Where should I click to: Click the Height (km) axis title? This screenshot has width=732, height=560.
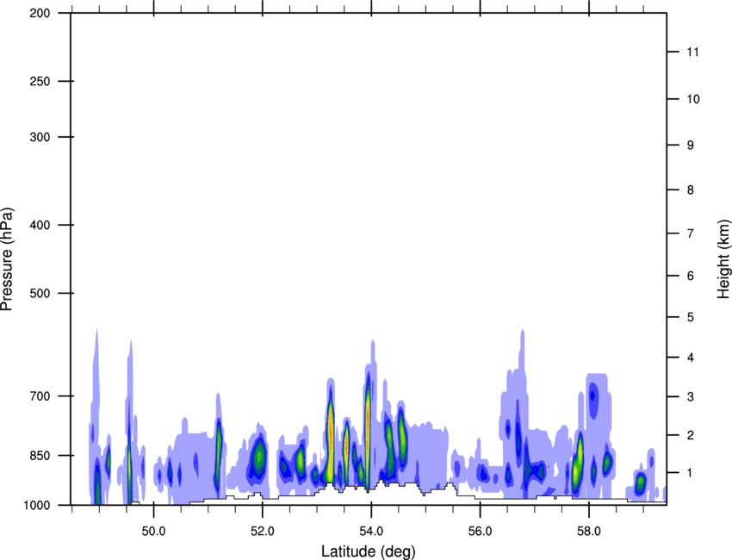[723, 258]
